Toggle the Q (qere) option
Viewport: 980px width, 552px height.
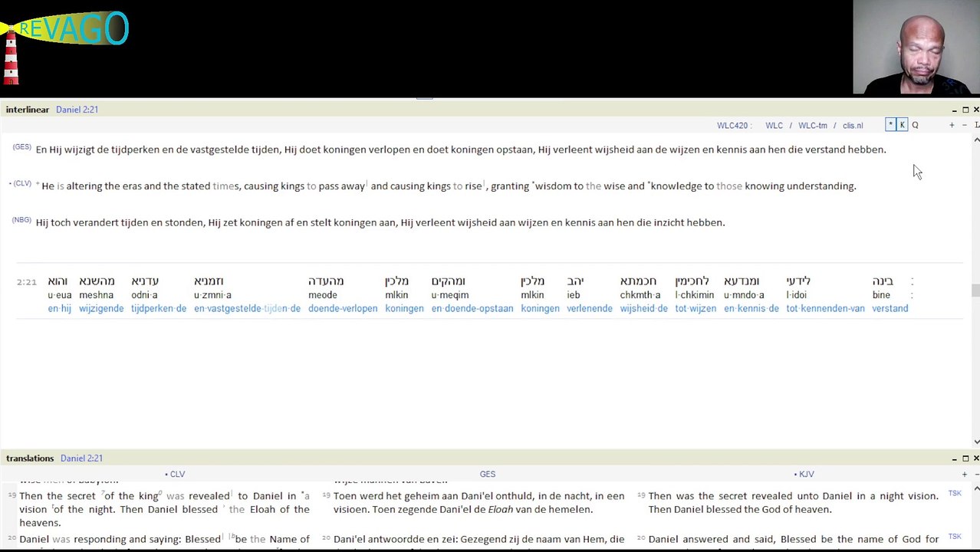(915, 125)
